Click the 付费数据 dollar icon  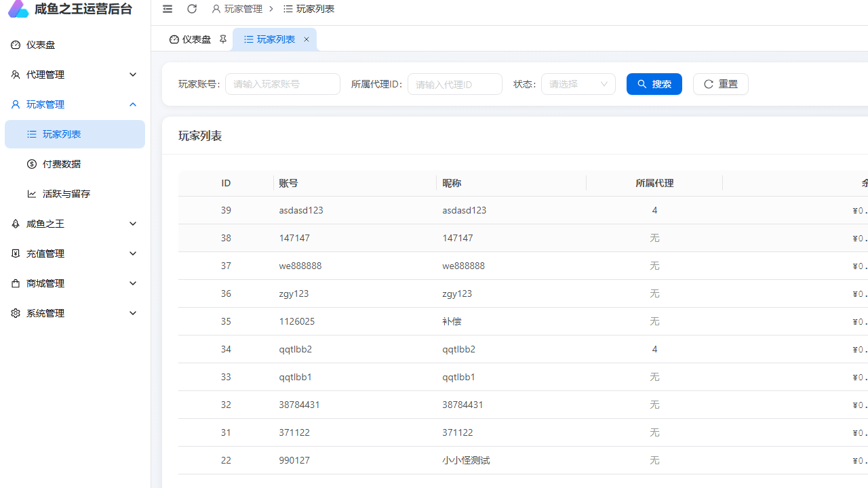click(32, 164)
